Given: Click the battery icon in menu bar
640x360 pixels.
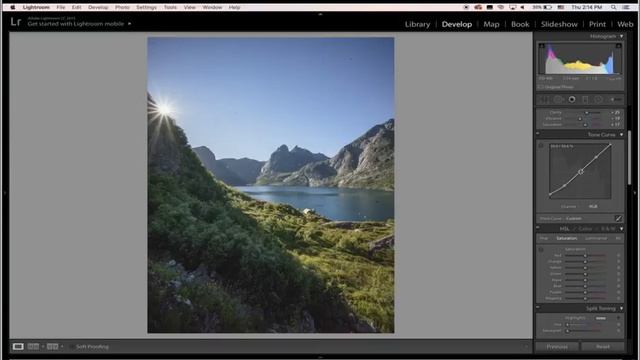Looking at the screenshot, I should pos(548,7).
